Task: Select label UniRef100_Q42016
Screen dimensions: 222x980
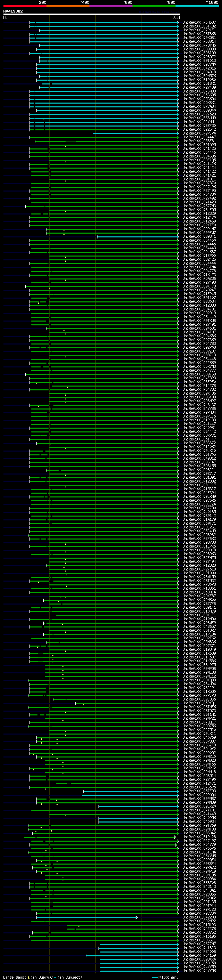Action: click(x=199, y=68)
